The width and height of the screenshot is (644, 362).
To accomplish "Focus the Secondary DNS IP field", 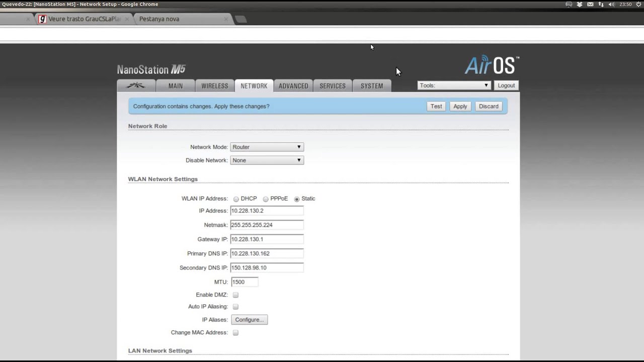I will tap(267, 267).
